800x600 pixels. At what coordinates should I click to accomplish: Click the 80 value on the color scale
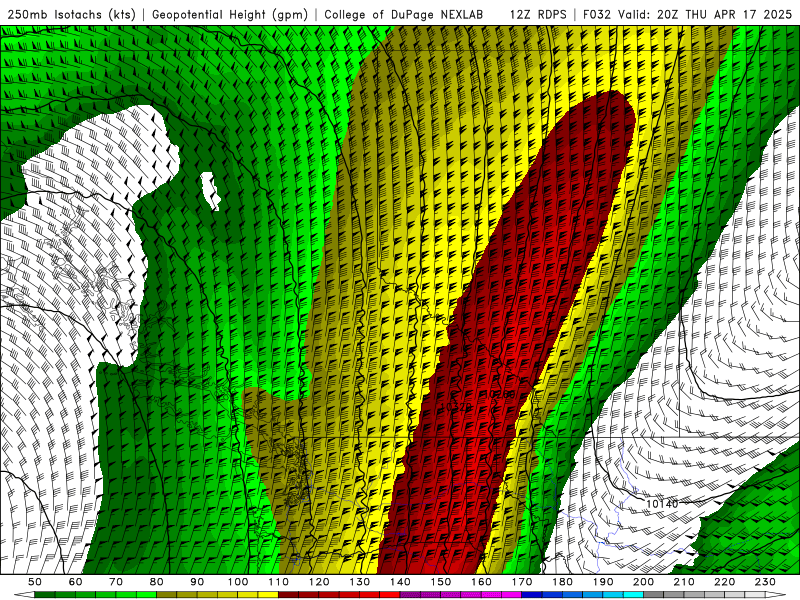[157, 582]
